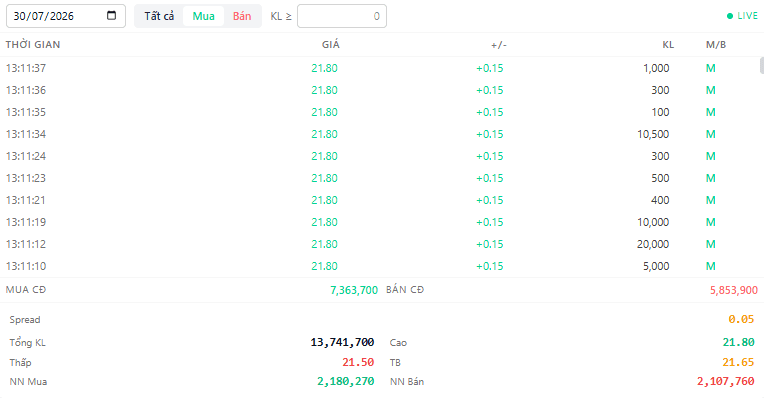This screenshot has width=764, height=398.
Task: Click the Spread value 0.05
Action: point(741,320)
